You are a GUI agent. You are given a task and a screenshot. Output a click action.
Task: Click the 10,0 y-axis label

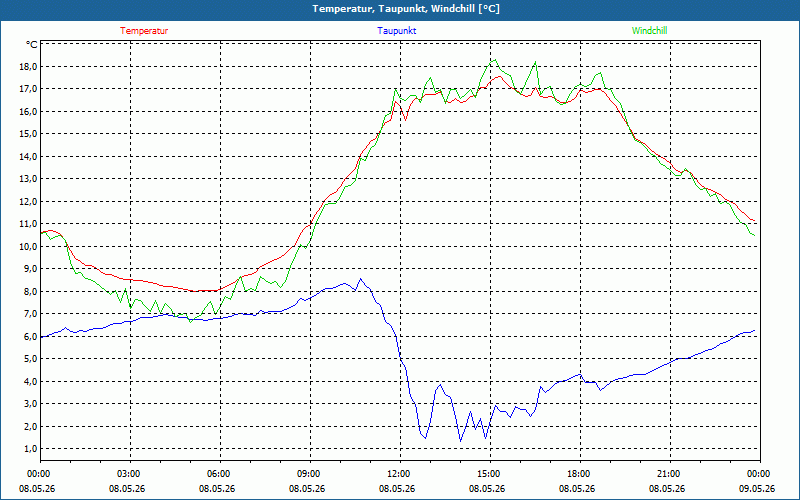[29, 246]
